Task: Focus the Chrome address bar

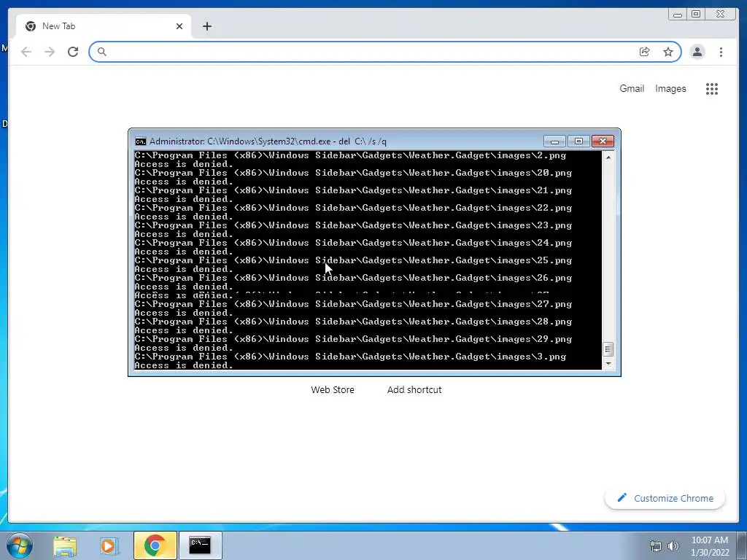Action: [x=385, y=52]
